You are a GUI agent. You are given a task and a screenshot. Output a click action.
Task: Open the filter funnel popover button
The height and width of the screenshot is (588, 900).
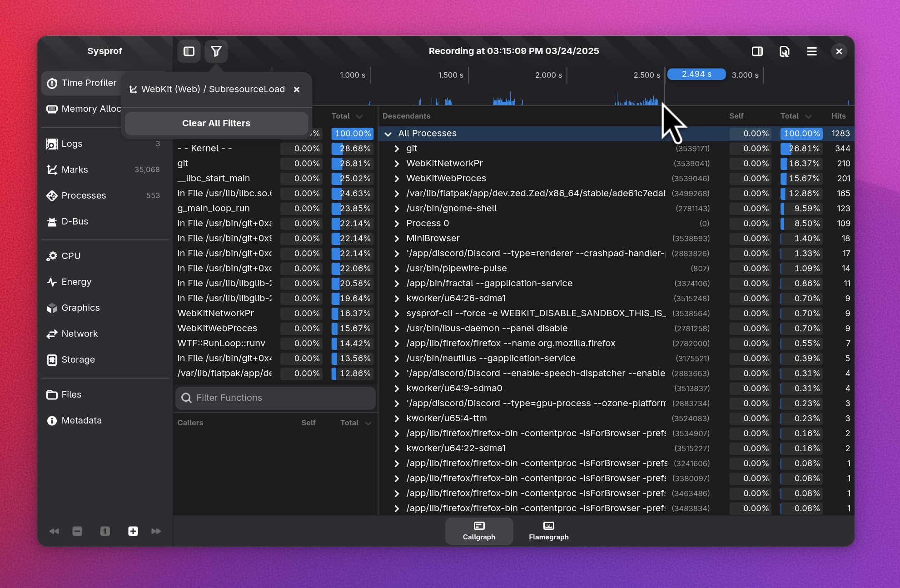(216, 51)
